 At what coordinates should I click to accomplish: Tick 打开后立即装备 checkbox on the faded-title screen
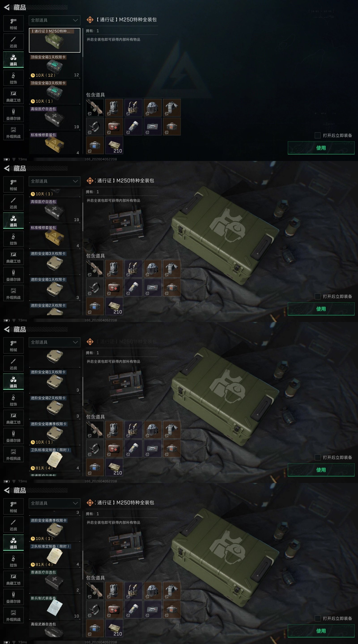click(318, 457)
